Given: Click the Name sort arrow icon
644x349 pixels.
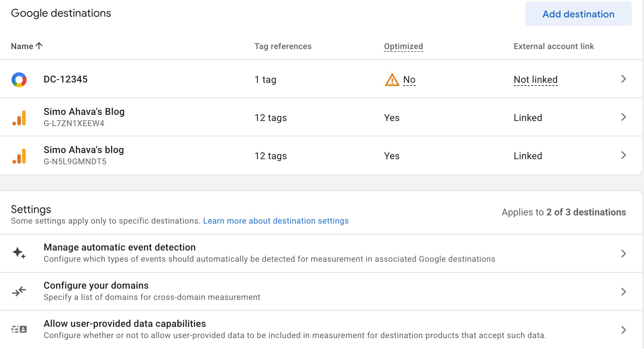Looking at the screenshot, I should pyautogui.click(x=39, y=46).
